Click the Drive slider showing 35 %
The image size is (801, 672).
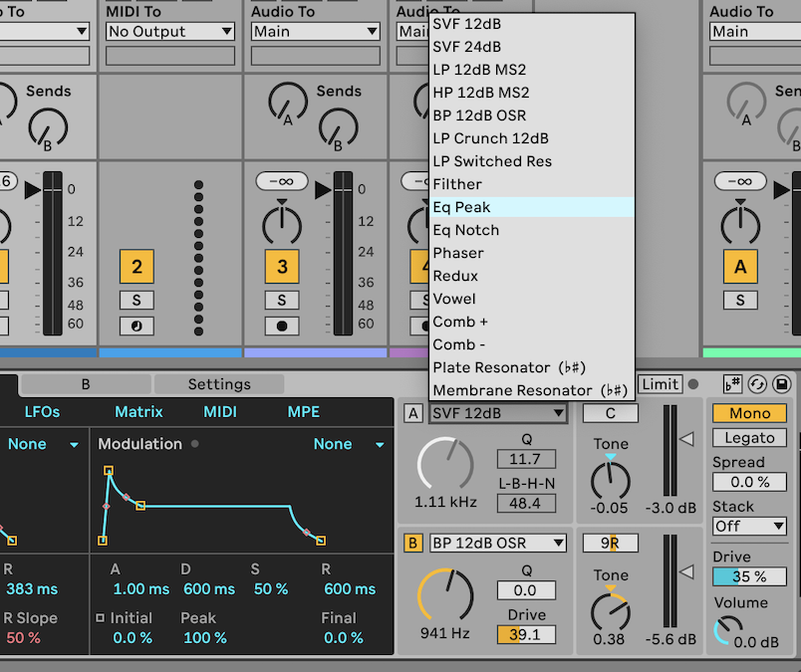coord(749,574)
